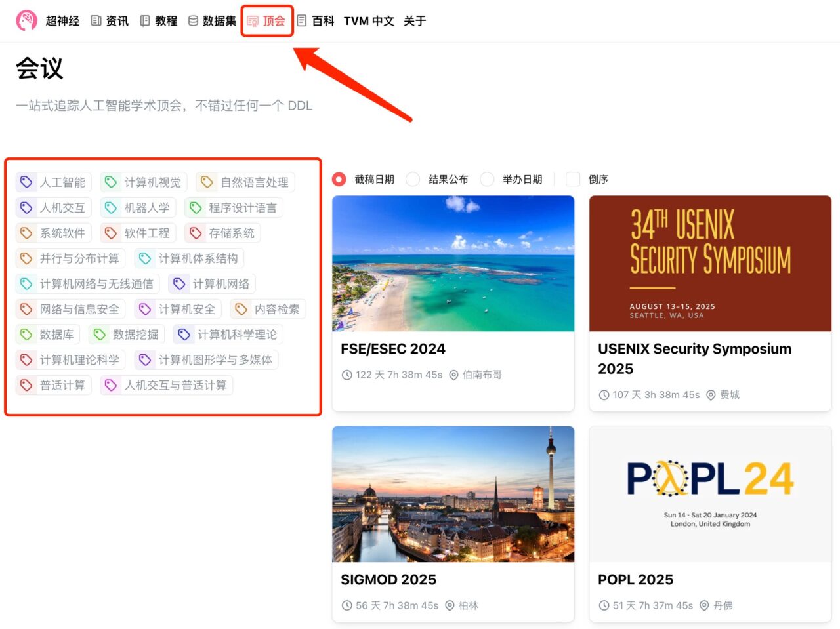Open the 顶会 navigation tab
840x629 pixels.
click(x=266, y=21)
